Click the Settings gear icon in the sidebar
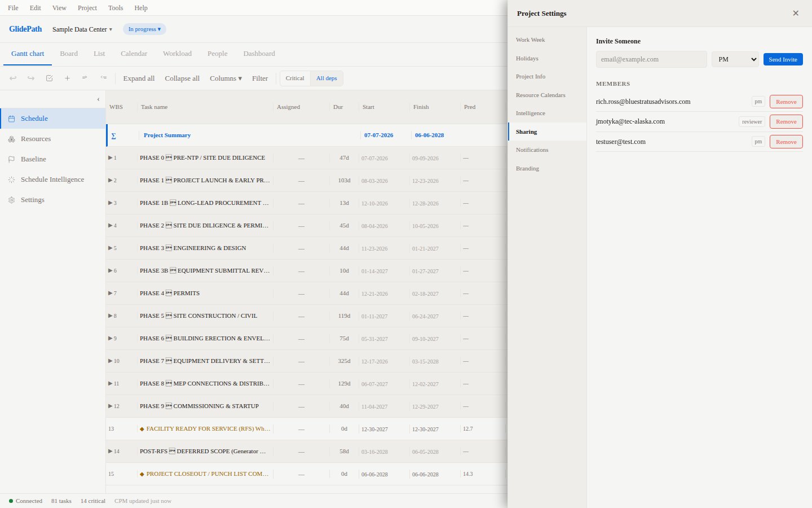Screen dimensions: 812x508 (11, 200)
